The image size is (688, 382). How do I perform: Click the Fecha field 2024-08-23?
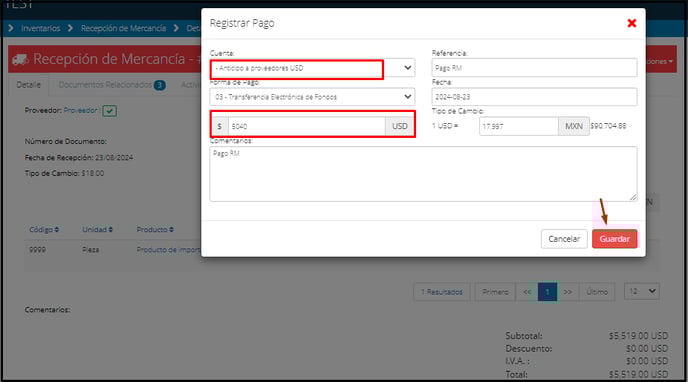(534, 97)
